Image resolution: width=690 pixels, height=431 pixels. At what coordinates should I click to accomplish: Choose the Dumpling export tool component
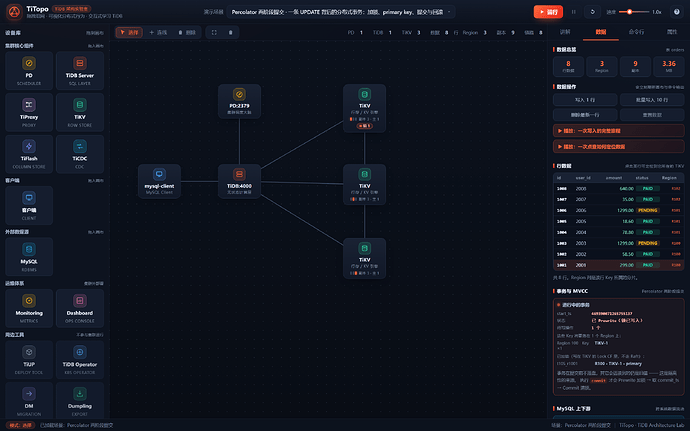(x=80, y=401)
